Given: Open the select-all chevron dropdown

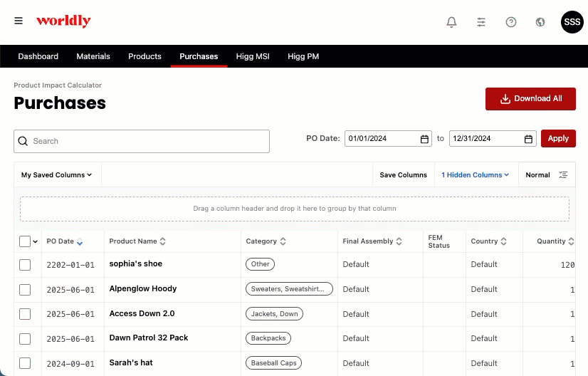Looking at the screenshot, I should pos(36,241).
